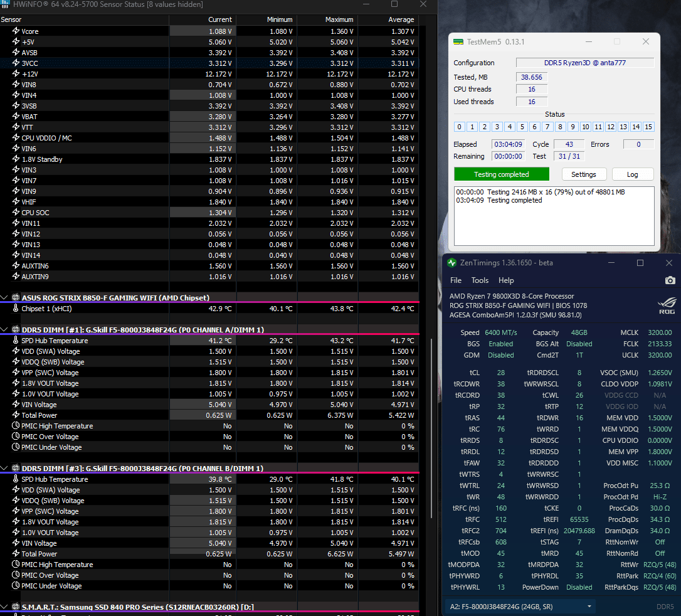The width and height of the screenshot is (681, 616).
Task: Click the HWiNFO vertical scrollbar thumb
Action: pos(431,428)
